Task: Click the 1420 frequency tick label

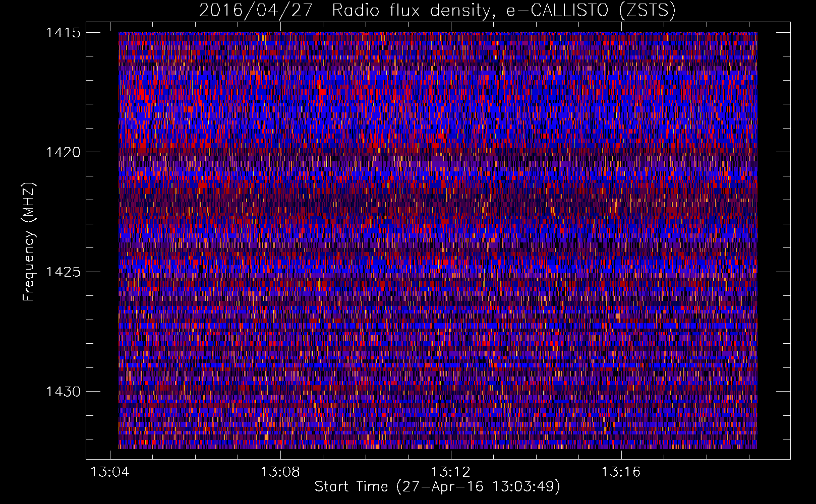Action: (x=64, y=152)
